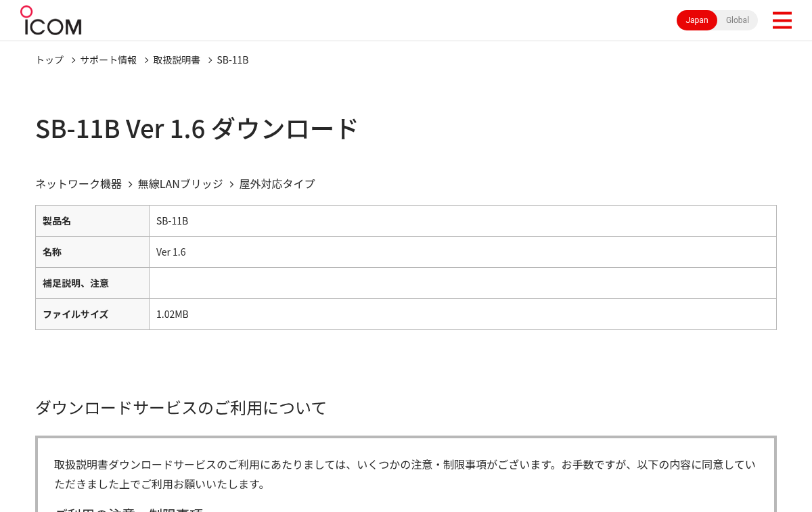Go to トップ breadcrumb
This screenshot has height=512, width=812.
point(49,60)
